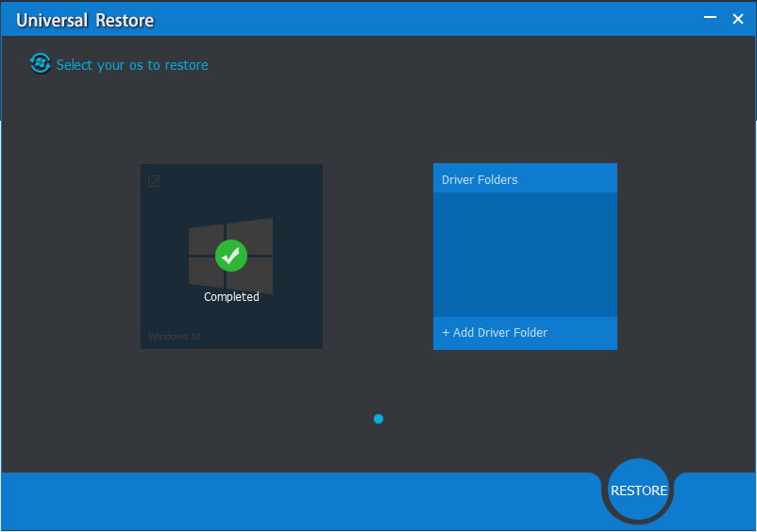
Task: Click the 'Windows 10' tile caption
Action: tap(175, 337)
